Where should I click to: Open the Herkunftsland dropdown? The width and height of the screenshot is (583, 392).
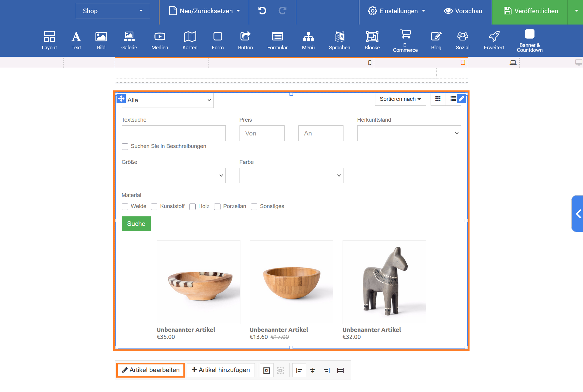click(409, 133)
